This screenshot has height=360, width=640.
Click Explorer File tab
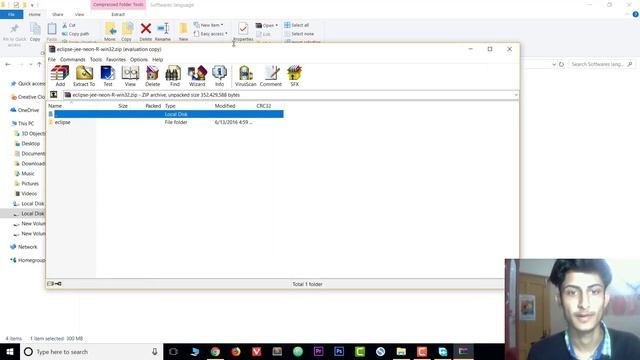click(x=11, y=14)
